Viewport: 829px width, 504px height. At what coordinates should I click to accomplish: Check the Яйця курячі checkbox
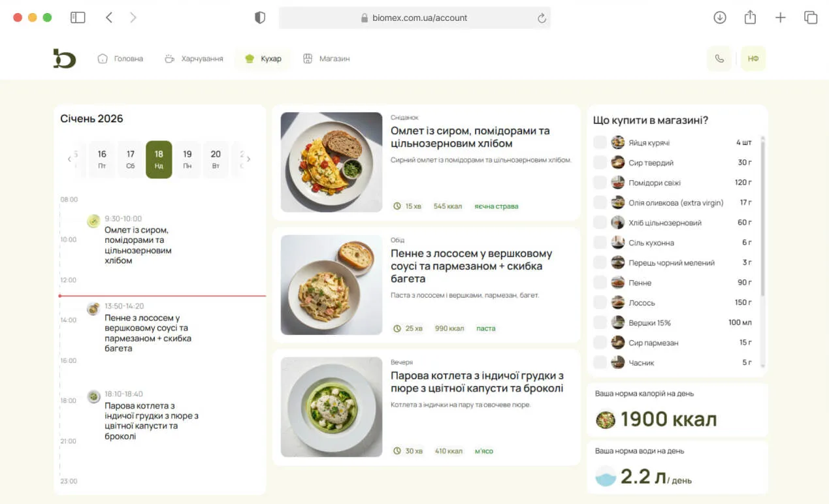(x=600, y=142)
